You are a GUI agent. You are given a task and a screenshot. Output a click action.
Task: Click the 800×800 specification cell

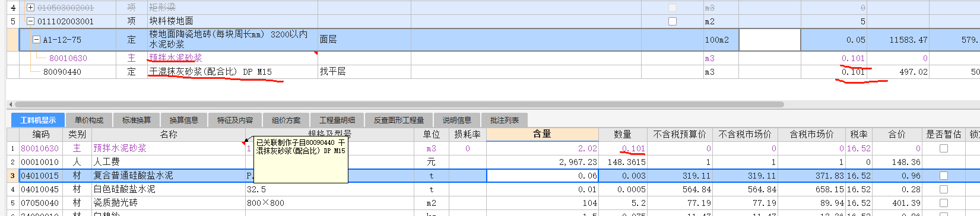pyautogui.click(x=265, y=203)
